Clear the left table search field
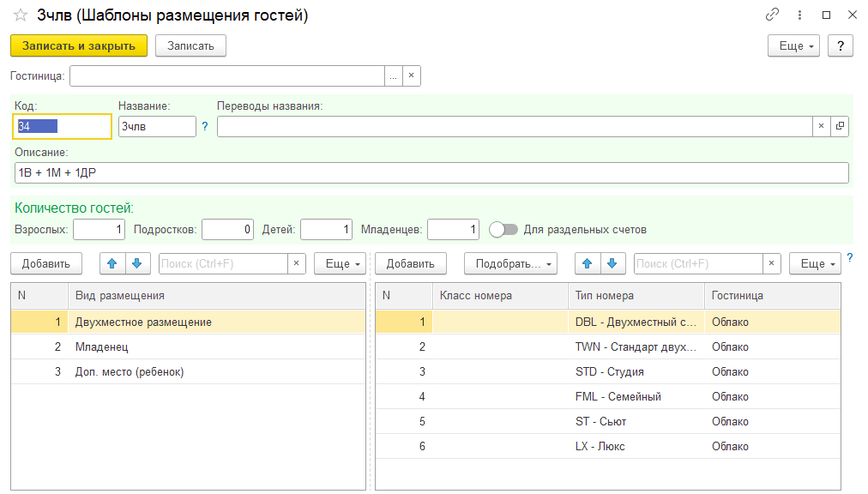Image resolution: width=868 pixels, height=494 pixels. point(296,263)
